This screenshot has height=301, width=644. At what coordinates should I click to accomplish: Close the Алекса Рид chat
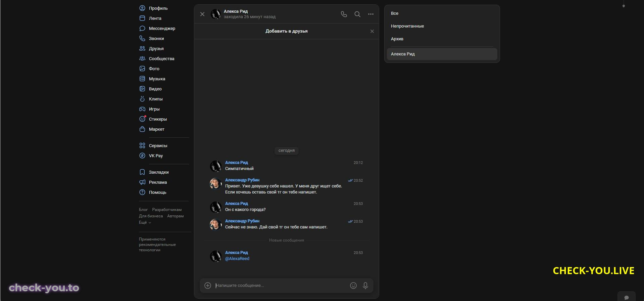(202, 14)
